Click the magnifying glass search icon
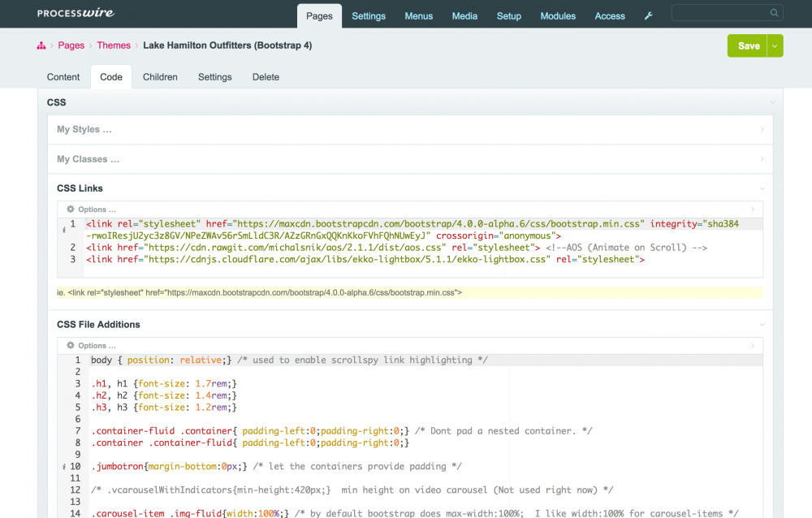The width and height of the screenshot is (812, 518). point(775,13)
